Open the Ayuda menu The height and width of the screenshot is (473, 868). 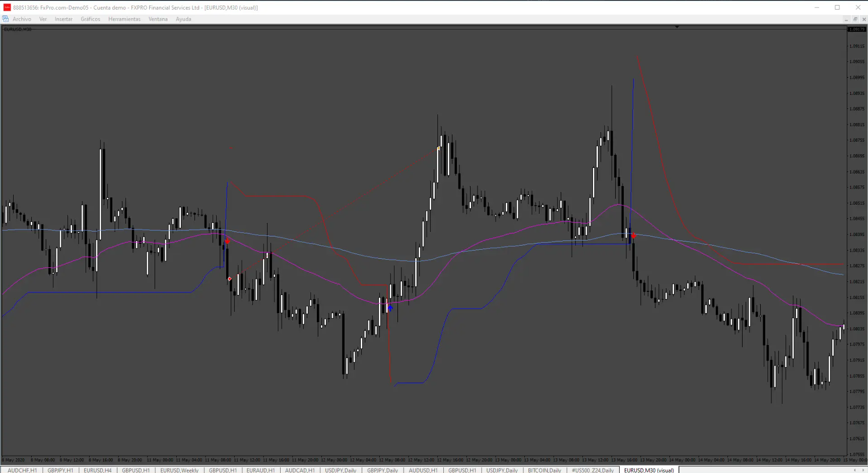point(183,19)
